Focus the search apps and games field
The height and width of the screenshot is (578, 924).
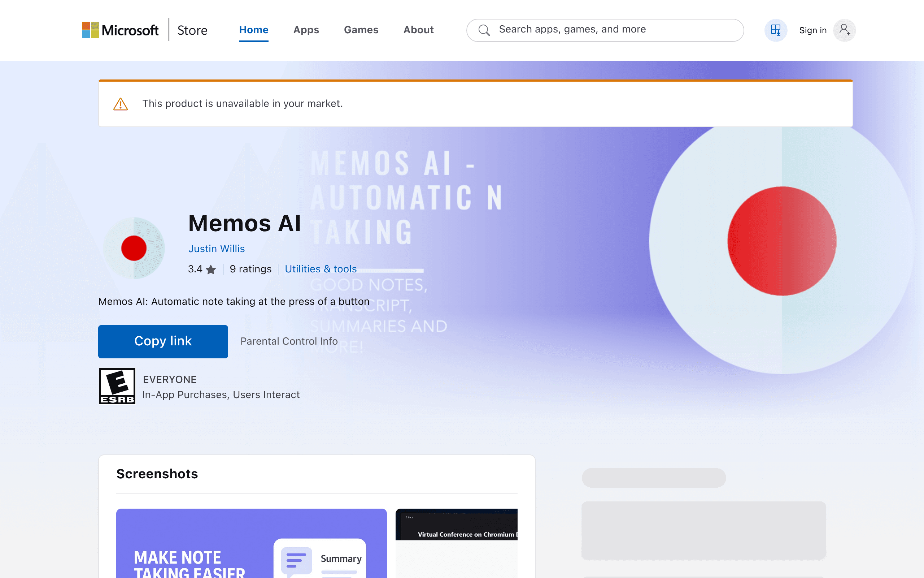[x=605, y=30]
